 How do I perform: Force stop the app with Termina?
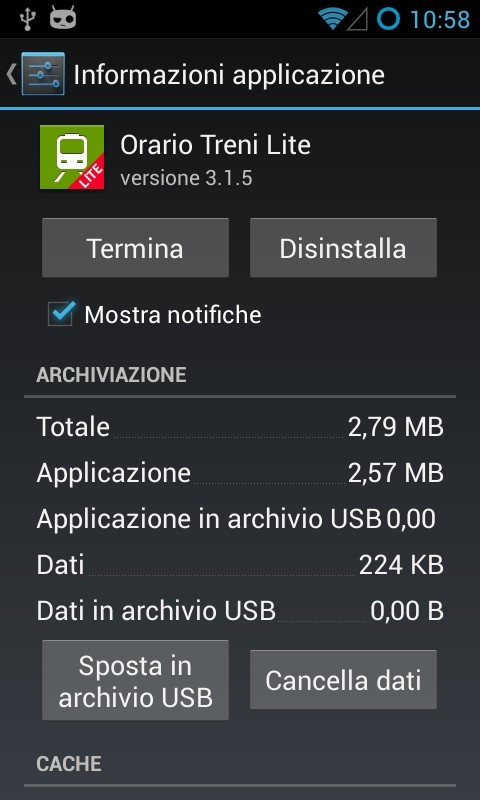tap(135, 248)
